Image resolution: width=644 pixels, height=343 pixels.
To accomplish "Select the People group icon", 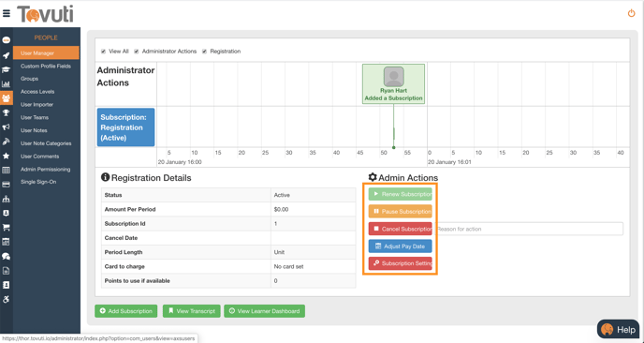I will coord(7,98).
